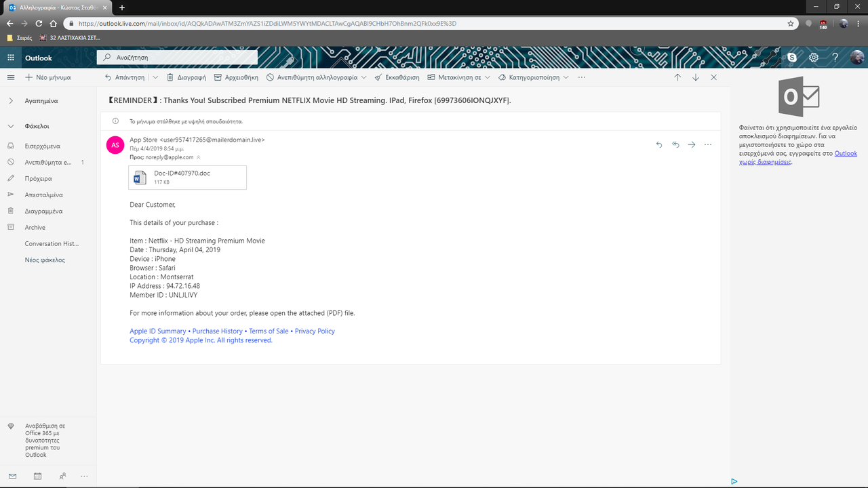
Task: Click the ad info icon bottom right
Action: coord(734,481)
